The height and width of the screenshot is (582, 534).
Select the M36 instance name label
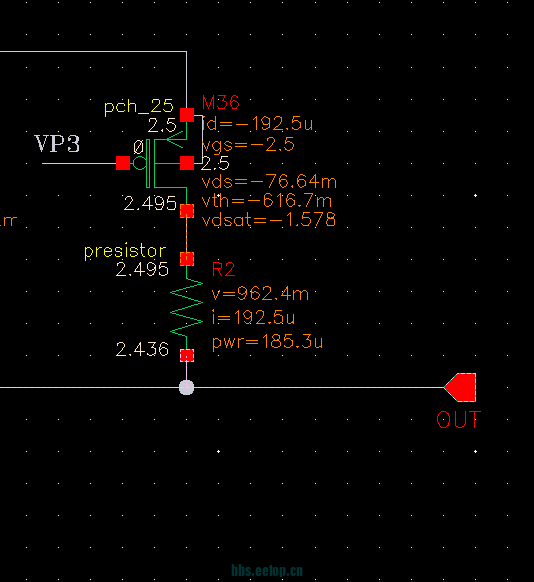220,102
